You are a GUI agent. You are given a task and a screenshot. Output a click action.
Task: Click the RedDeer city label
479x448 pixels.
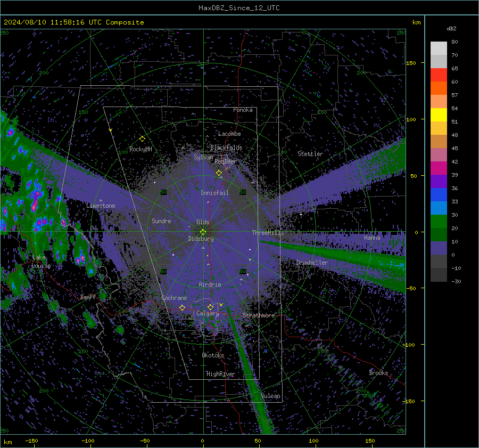click(x=226, y=161)
